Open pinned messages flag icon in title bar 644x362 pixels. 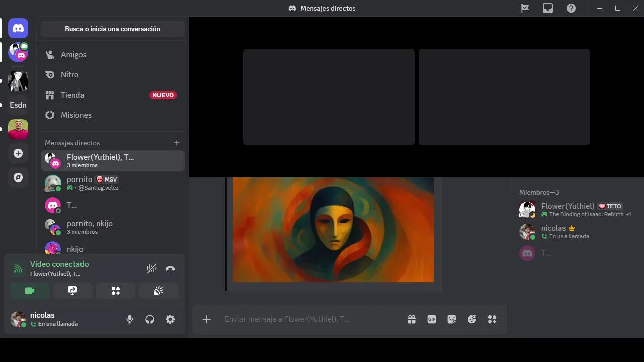525,8
